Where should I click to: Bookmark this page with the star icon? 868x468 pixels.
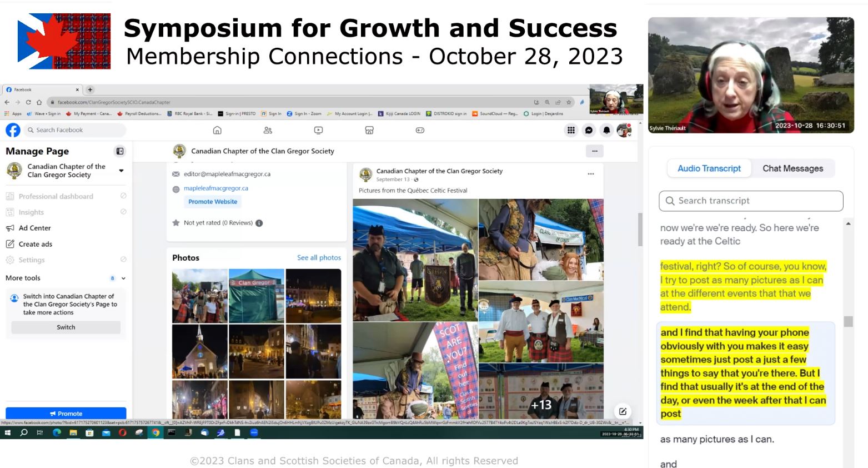[569, 102]
